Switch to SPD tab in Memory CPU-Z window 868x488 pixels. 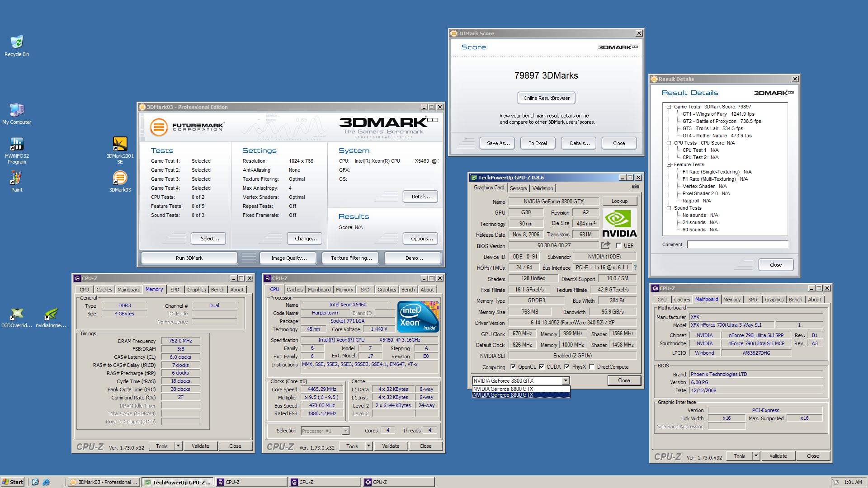pyautogui.click(x=175, y=290)
